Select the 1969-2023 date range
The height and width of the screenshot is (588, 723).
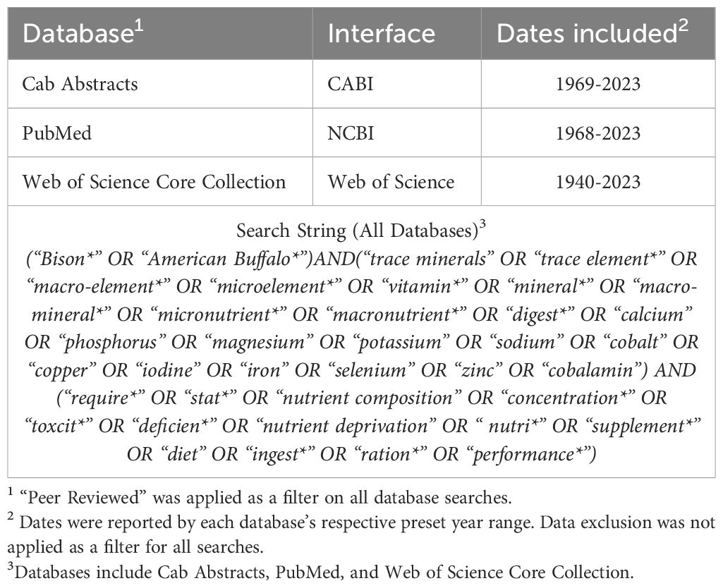click(598, 84)
